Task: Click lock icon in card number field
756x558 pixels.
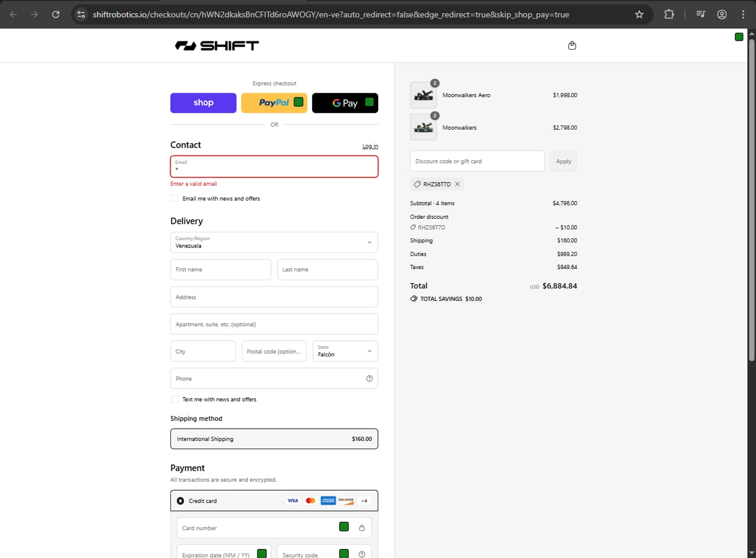Action: 362,528
